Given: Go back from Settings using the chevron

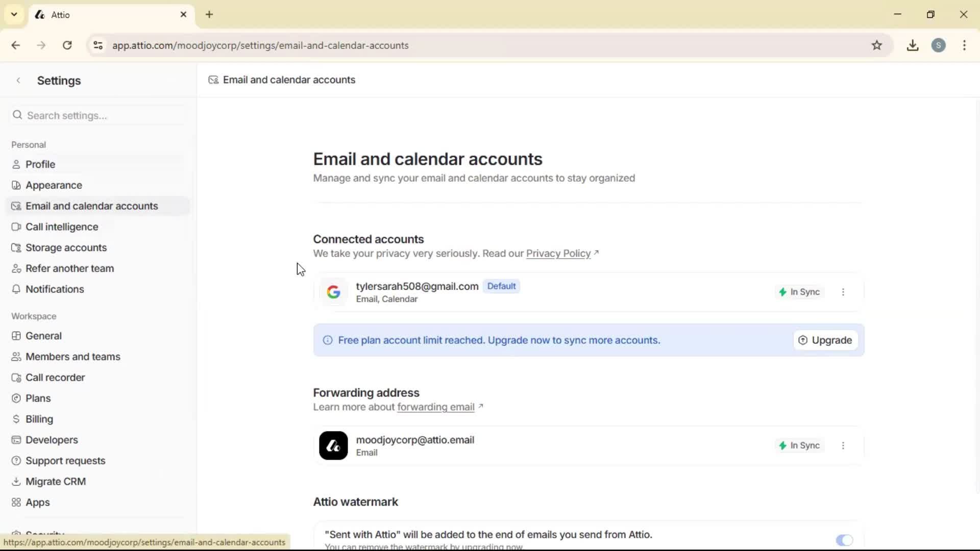Looking at the screenshot, I should (x=18, y=81).
